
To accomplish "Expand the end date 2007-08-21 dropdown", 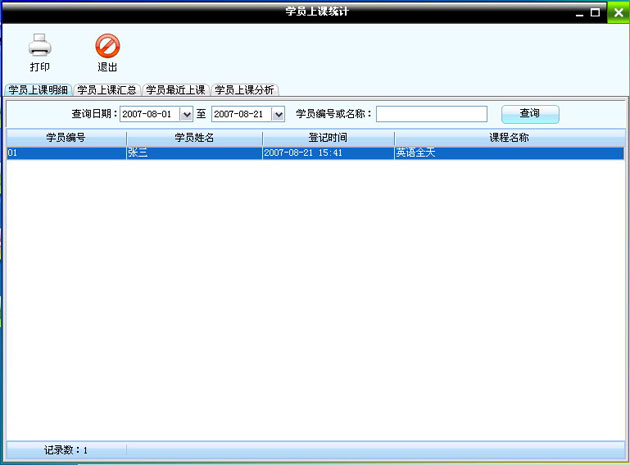I will 278,114.
